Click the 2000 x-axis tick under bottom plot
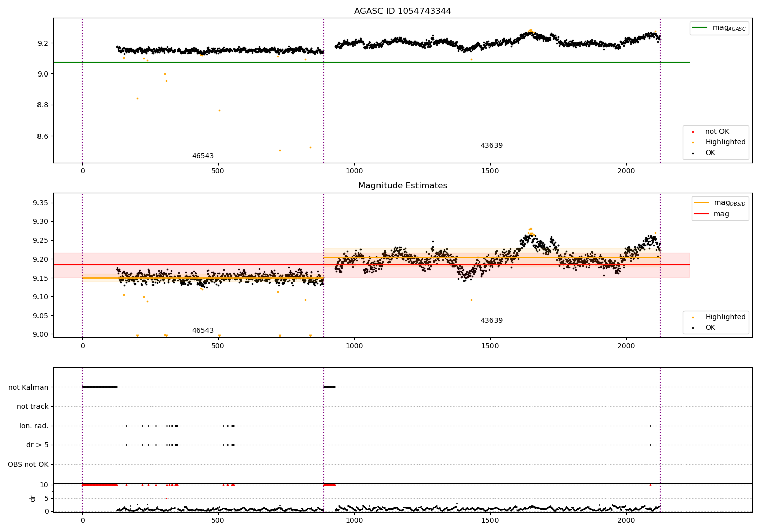The height and width of the screenshot is (532, 760). [626, 520]
